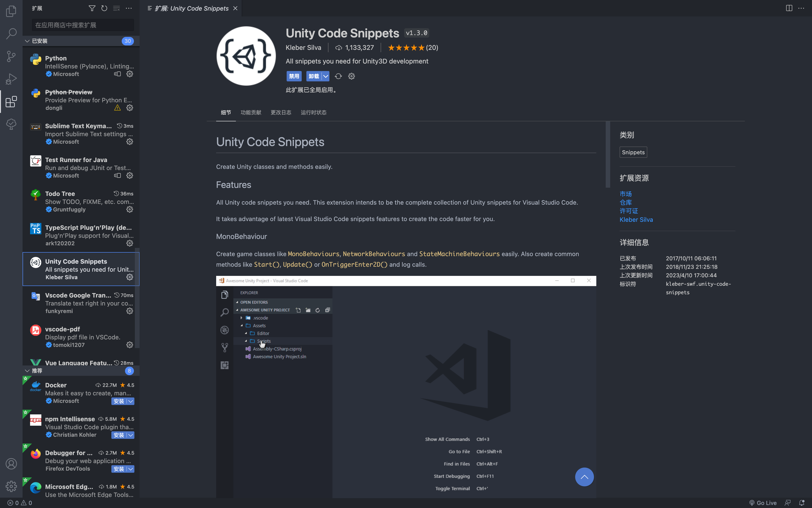The height and width of the screenshot is (508, 812).
Task: Open npm Intellisense install dropdown arrow
Action: (x=131, y=435)
